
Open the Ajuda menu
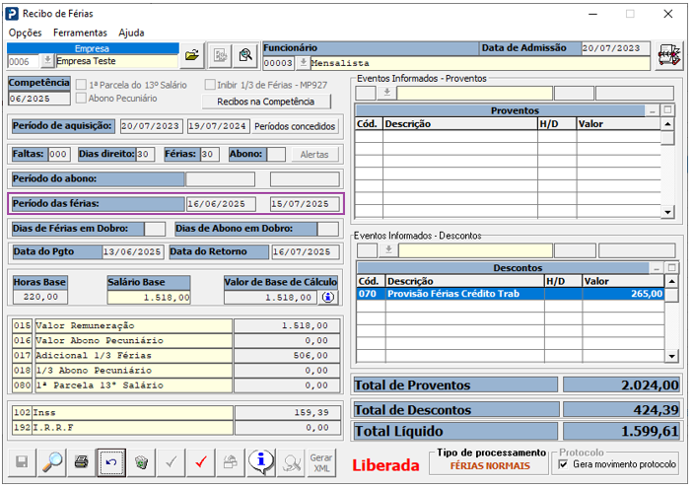pos(131,33)
